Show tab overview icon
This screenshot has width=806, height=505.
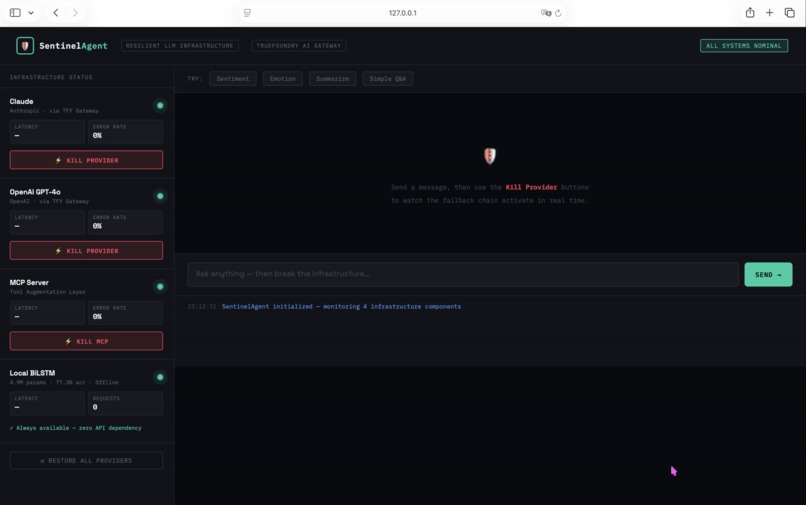[790, 13]
